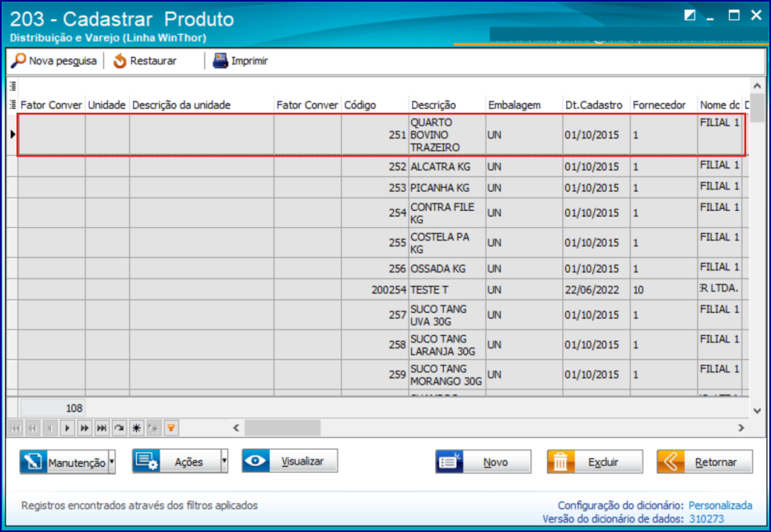This screenshot has height=532, width=771.
Task: Click the vertical scrollbar thumb
Action: click(757, 108)
